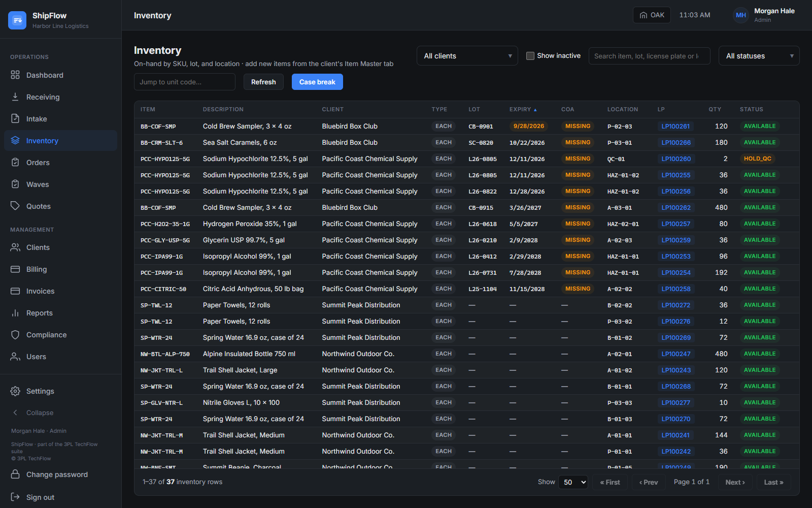Go to Next page
This screenshot has width=812, height=508.
coord(735,482)
